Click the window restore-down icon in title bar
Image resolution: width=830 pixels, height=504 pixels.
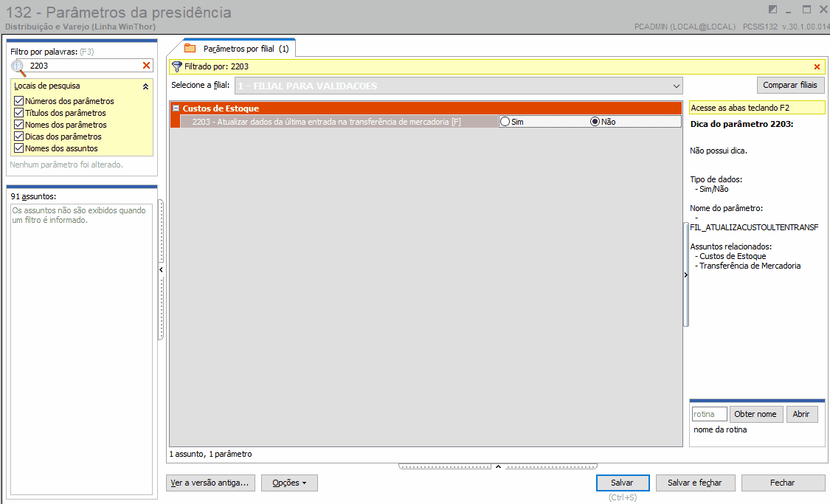point(773,10)
